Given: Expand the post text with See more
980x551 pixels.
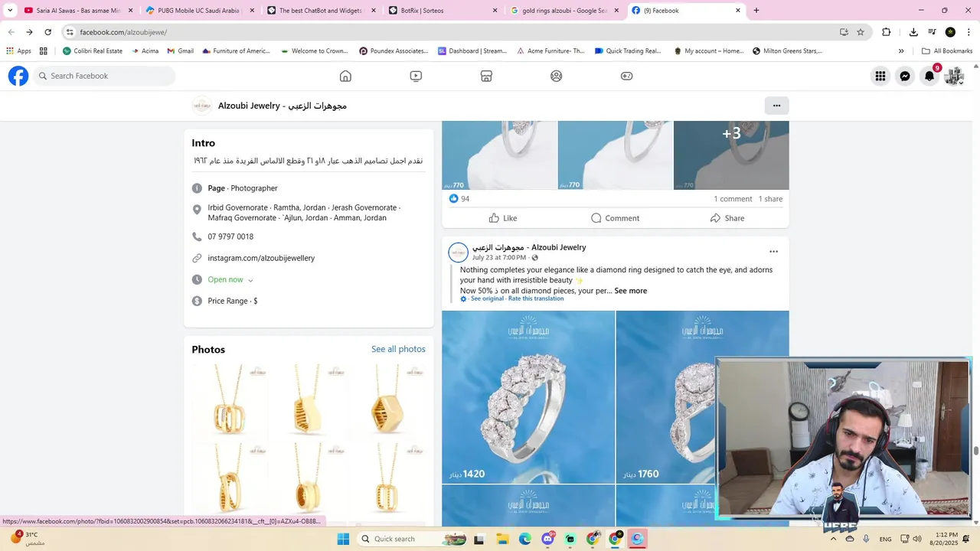Looking at the screenshot, I should tap(630, 291).
